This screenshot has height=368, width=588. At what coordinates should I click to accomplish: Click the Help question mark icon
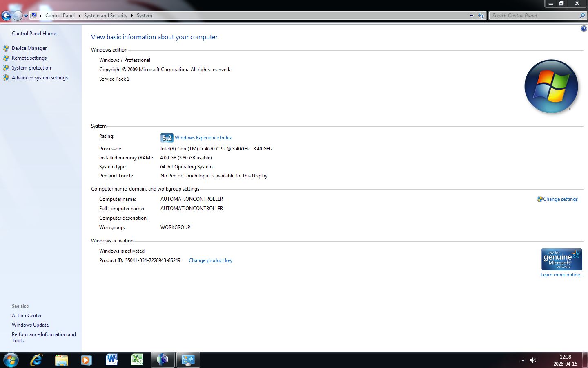click(x=584, y=29)
